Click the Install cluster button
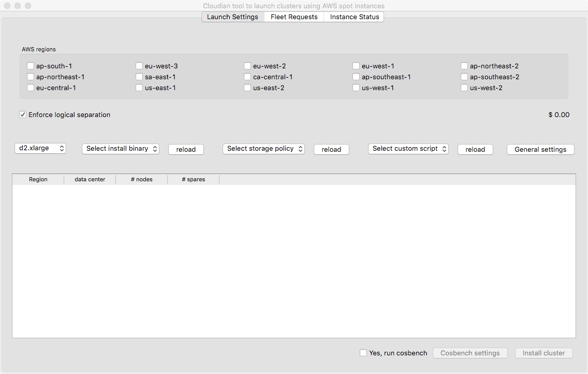Screen dimensions: 588x374 click(543, 353)
